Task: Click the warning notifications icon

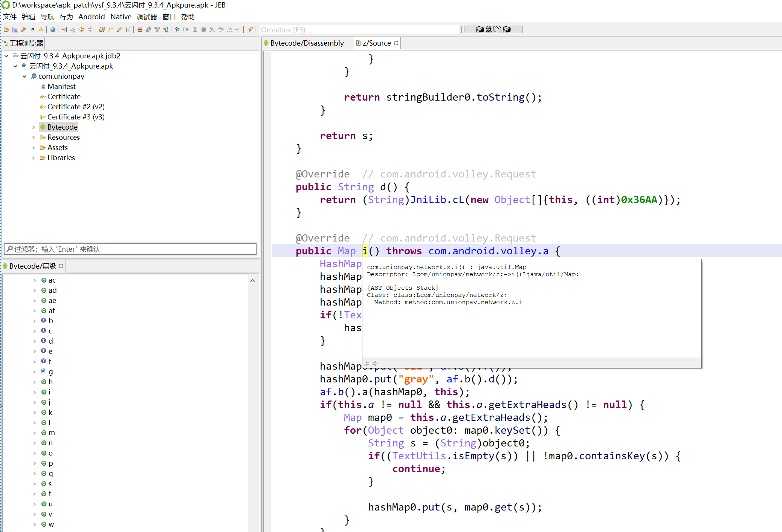Action: (x=41, y=30)
